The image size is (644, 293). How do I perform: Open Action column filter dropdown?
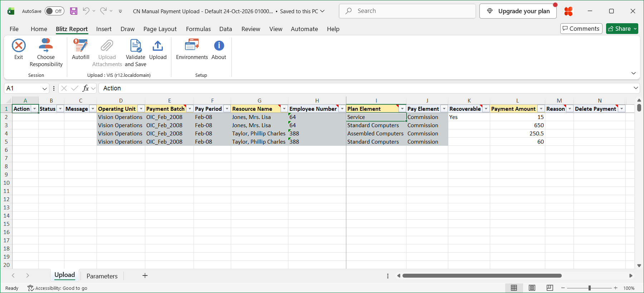tap(34, 109)
